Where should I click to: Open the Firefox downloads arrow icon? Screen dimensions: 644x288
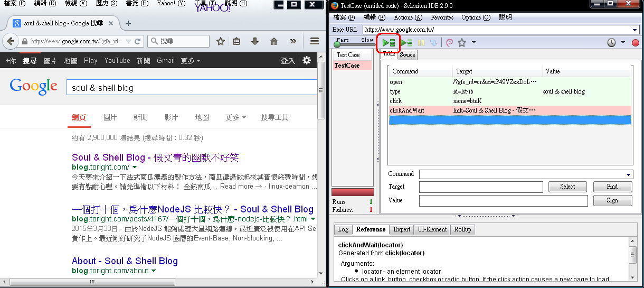click(x=255, y=41)
